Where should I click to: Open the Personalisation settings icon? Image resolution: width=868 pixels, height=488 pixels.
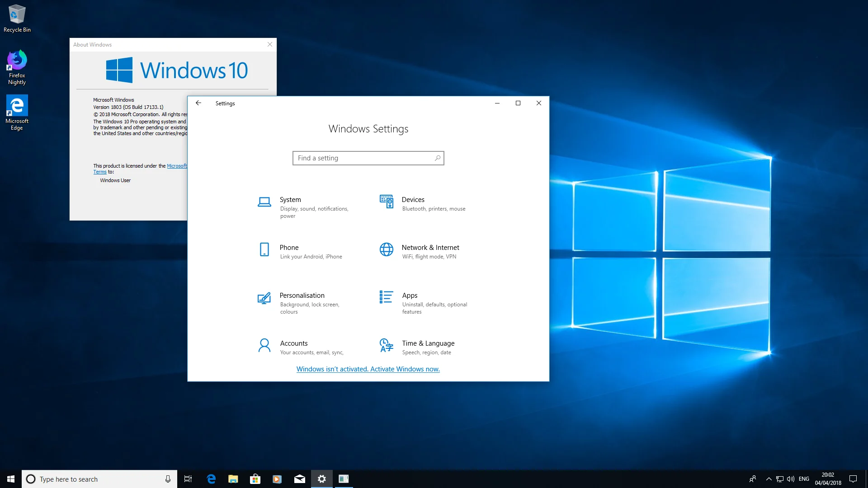(x=264, y=298)
